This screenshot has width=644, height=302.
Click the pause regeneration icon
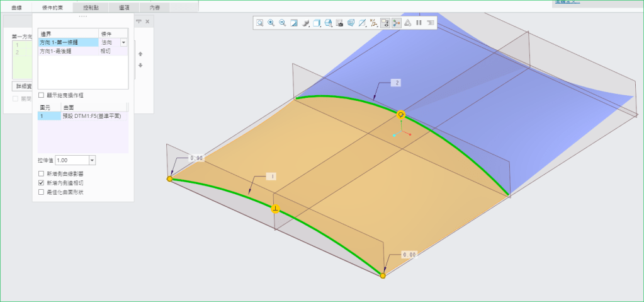[419, 23]
